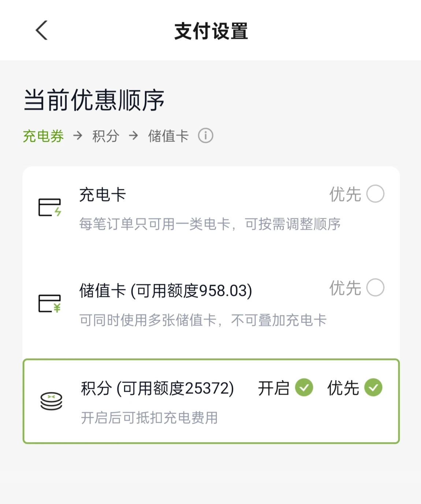Tap 储值卡 in the discount order

168,136
